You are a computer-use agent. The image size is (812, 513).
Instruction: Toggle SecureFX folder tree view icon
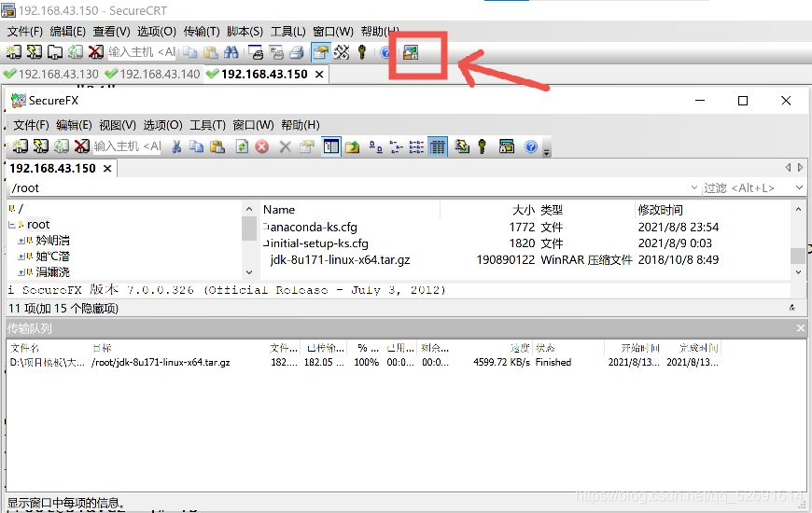point(331,147)
